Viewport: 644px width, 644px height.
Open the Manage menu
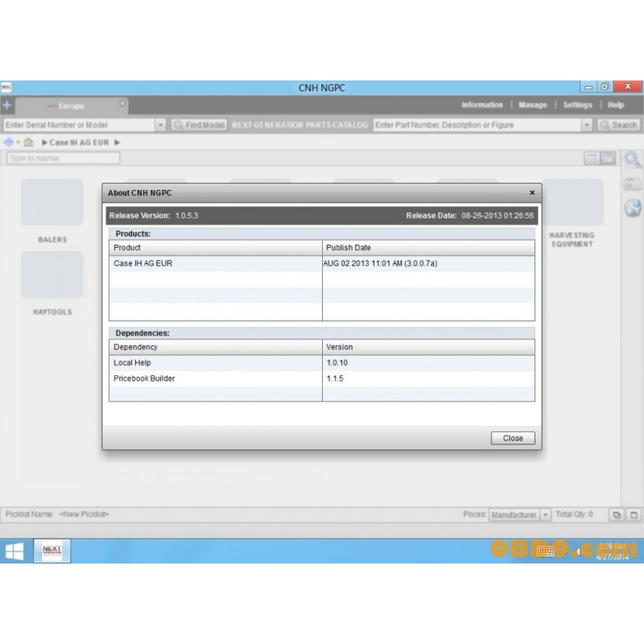(533, 105)
